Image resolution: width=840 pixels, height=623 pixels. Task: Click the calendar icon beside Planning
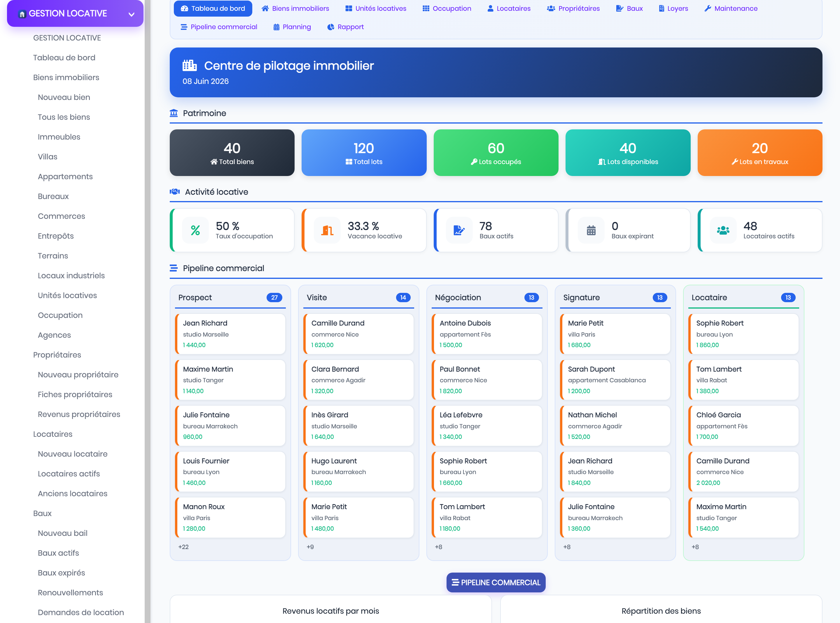point(276,27)
